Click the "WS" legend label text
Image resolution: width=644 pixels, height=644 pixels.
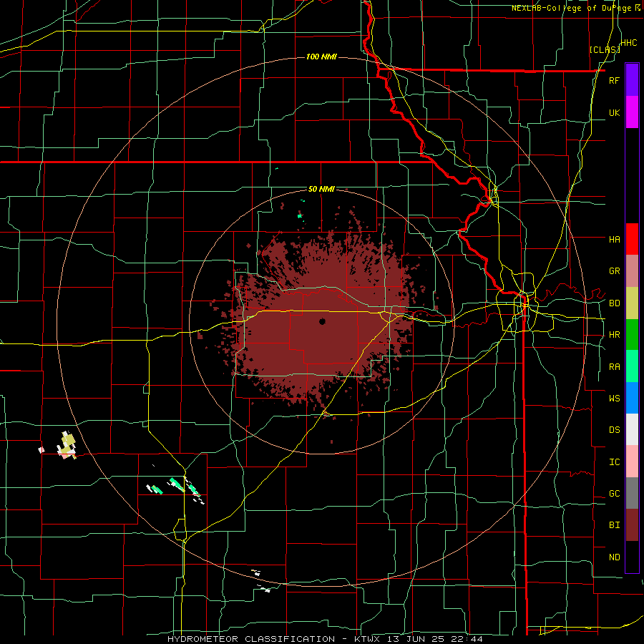point(614,398)
